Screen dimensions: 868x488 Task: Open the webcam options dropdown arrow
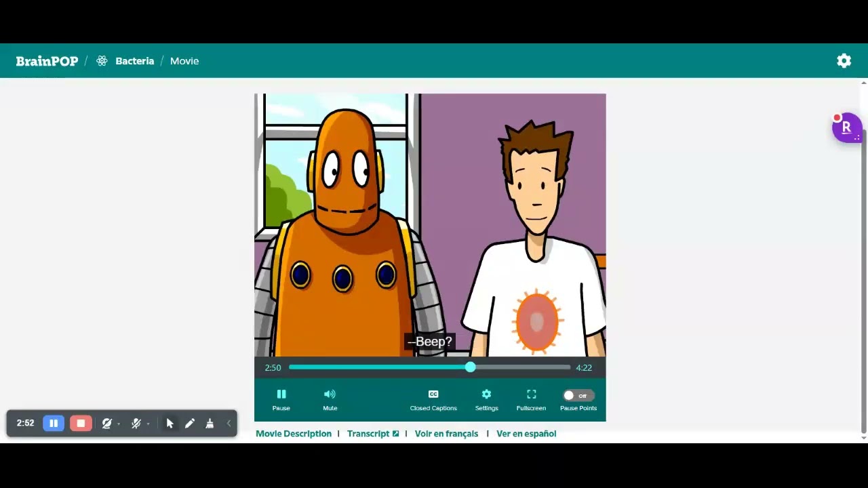point(119,424)
